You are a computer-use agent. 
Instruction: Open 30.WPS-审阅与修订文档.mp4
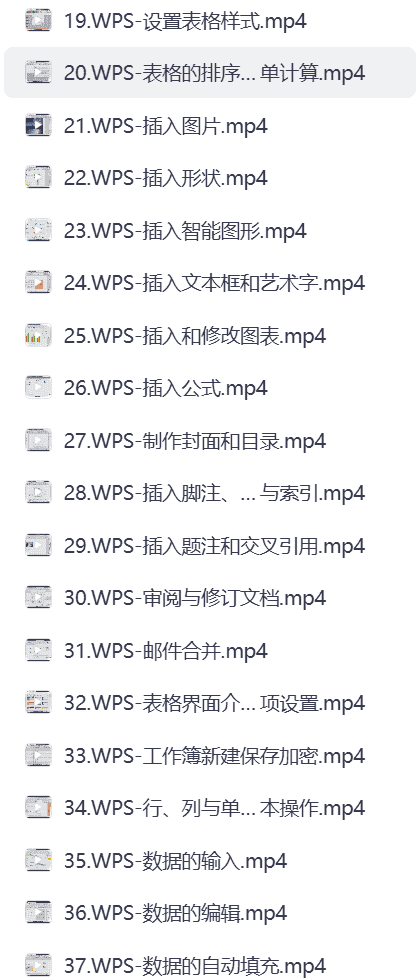click(210, 598)
